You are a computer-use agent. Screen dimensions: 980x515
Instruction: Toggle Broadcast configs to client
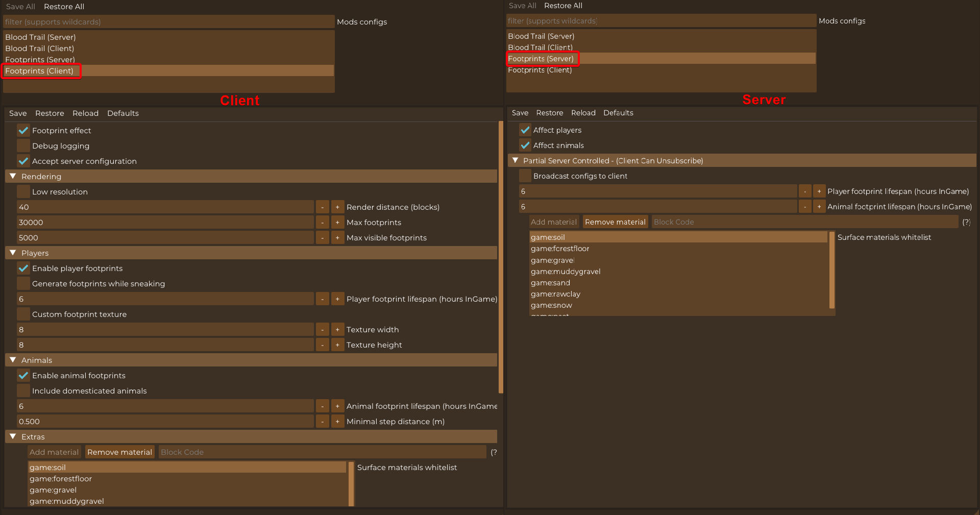[525, 176]
